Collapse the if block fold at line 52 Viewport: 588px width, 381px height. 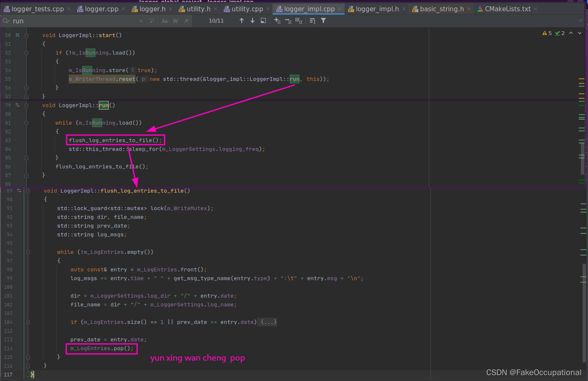26,53
